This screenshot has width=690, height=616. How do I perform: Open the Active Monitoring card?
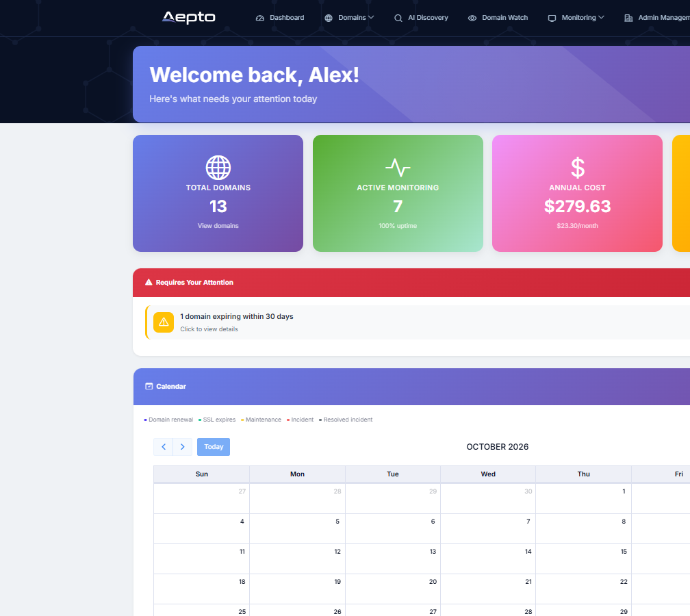pos(398,194)
